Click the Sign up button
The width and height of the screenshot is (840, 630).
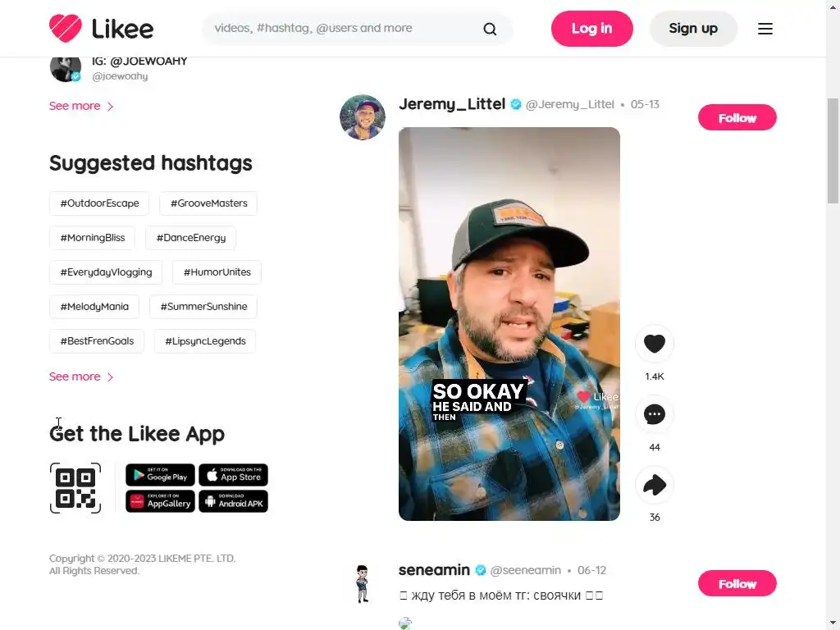693,29
